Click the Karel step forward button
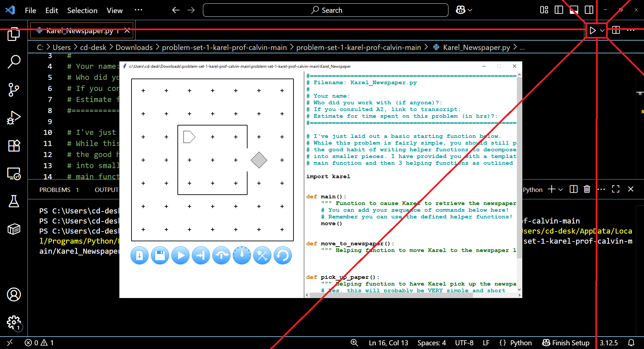 [x=201, y=255]
